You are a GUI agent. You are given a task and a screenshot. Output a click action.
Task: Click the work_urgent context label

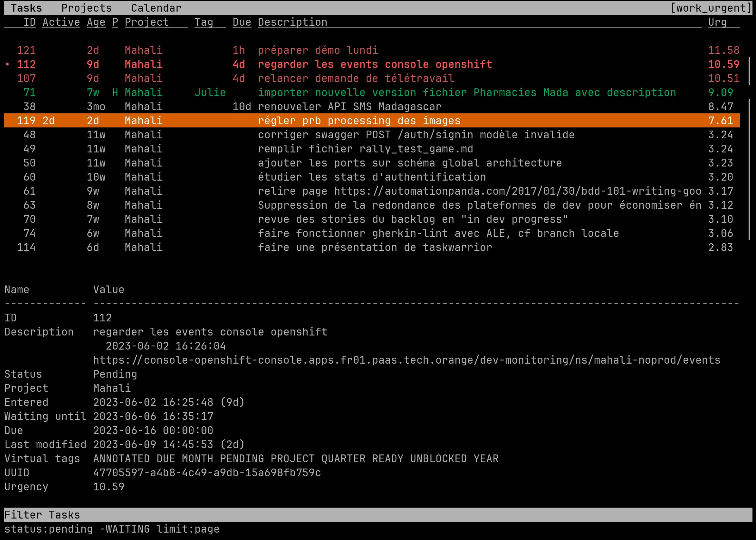(711, 8)
